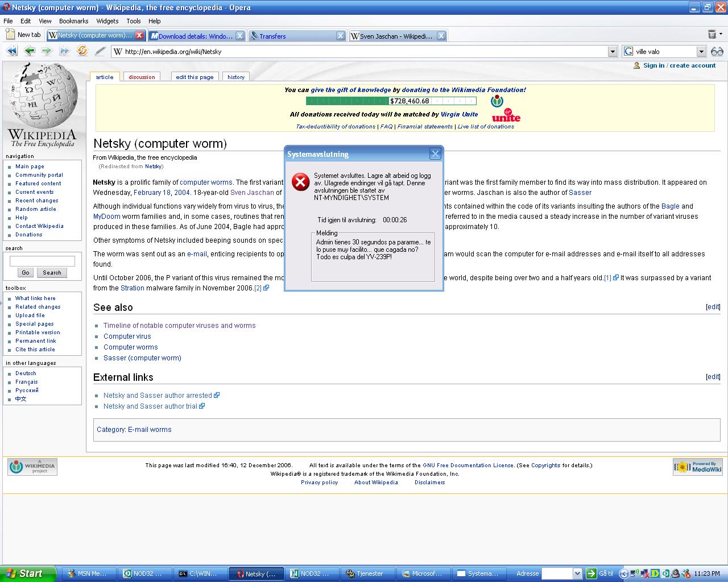This screenshot has width=728, height=582.
Task: Open the search engine dropdown arrow
Action: [x=701, y=52]
